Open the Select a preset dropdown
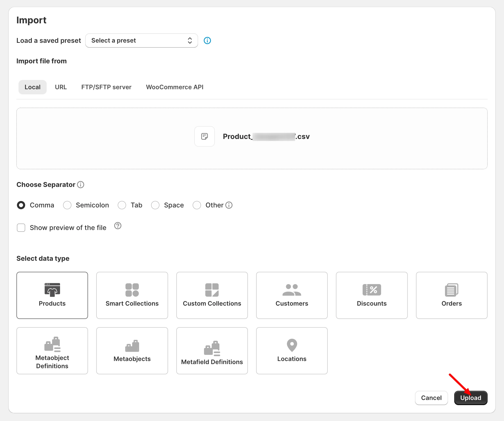 (142, 41)
